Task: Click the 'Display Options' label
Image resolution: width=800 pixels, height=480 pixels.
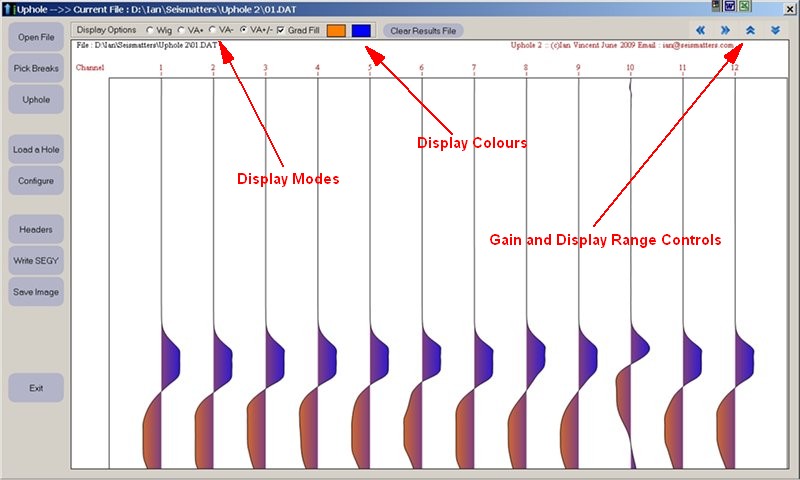Action: point(106,30)
